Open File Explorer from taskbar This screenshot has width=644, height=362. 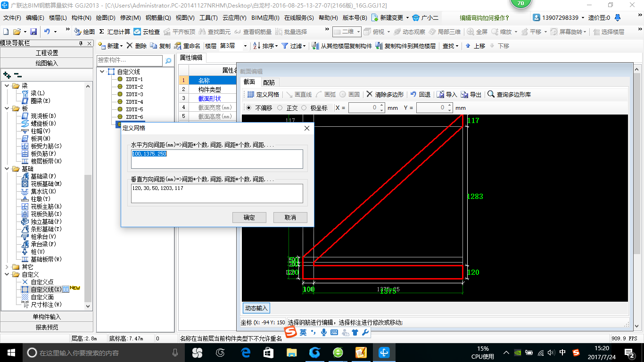click(292, 352)
